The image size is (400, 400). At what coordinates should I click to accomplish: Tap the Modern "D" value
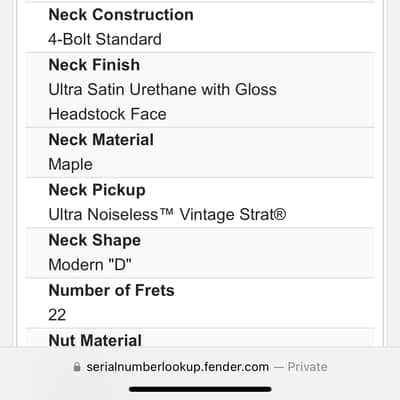coord(90,265)
